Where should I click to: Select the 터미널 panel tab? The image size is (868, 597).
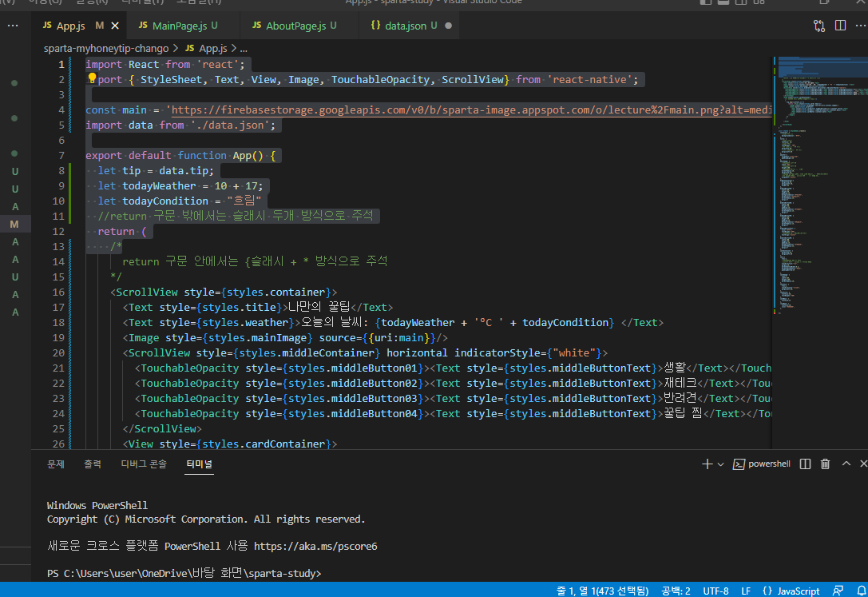pos(200,464)
